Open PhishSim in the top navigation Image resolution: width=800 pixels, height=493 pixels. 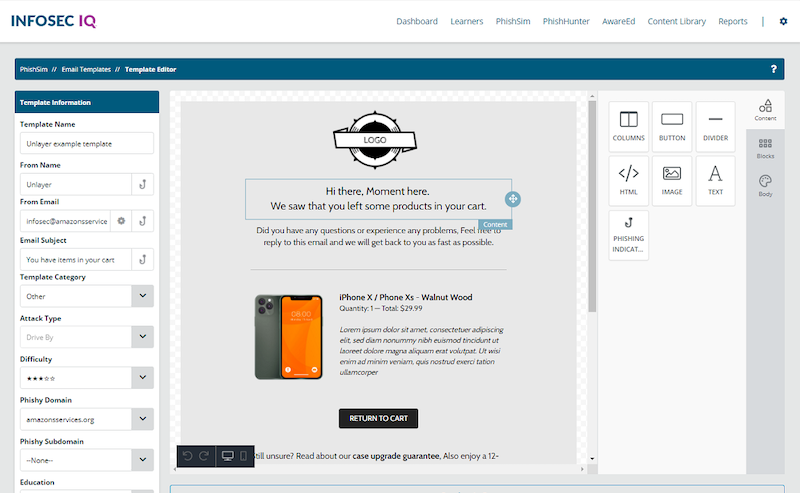click(513, 21)
